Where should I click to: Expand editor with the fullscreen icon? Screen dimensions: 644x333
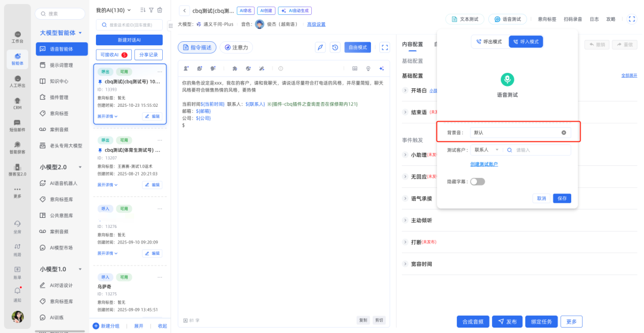385,47
